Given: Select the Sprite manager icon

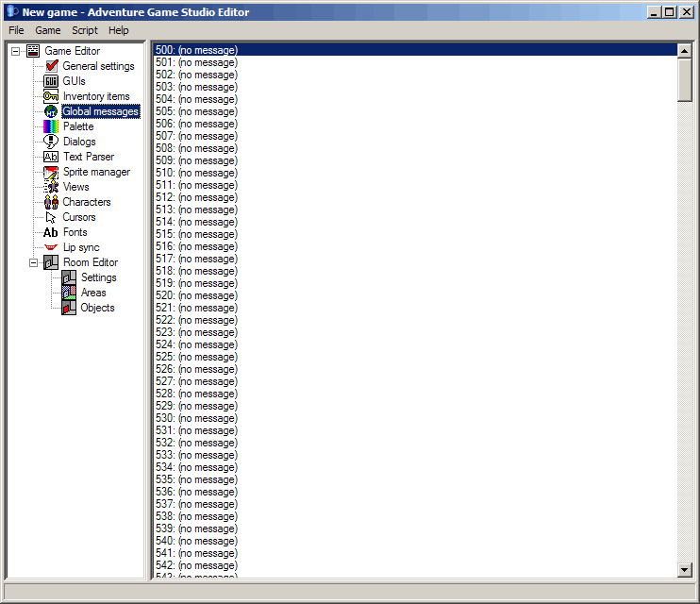Looking at the screenshot, I should click(51, 172).
